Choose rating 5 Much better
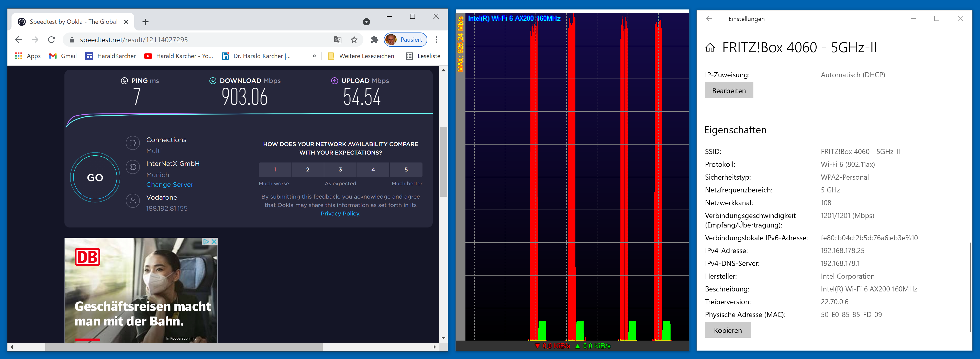 point(406,169)
